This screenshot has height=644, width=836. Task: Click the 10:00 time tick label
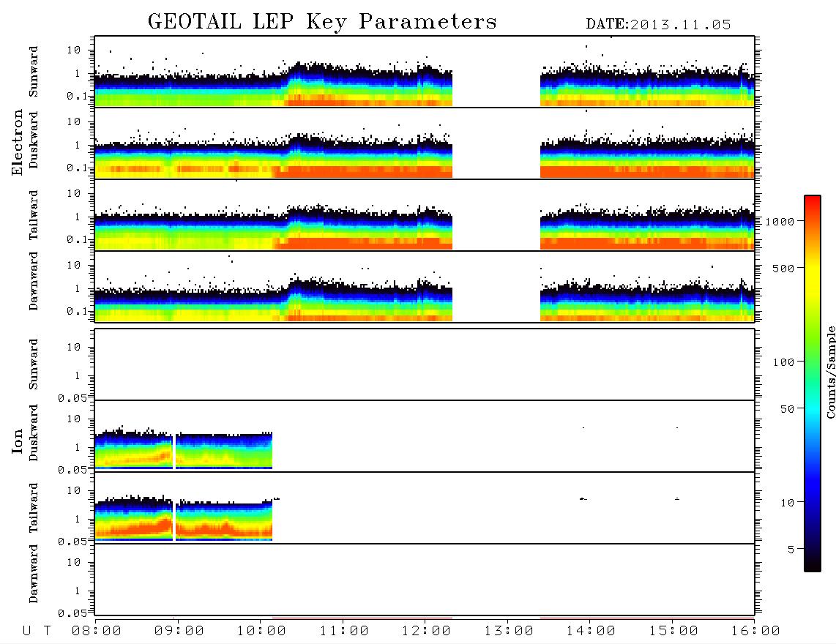tap(261, 631)
